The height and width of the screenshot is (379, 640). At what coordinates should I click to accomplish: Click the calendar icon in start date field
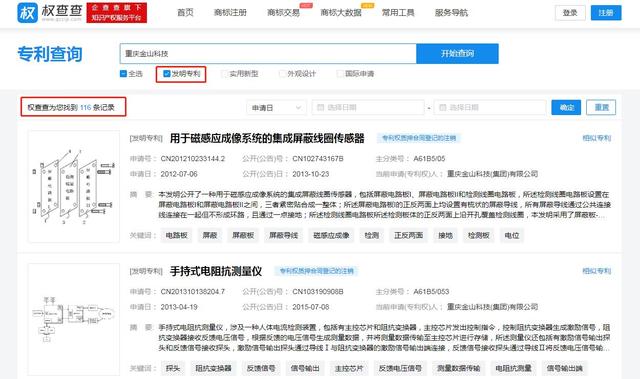[320, 108]
